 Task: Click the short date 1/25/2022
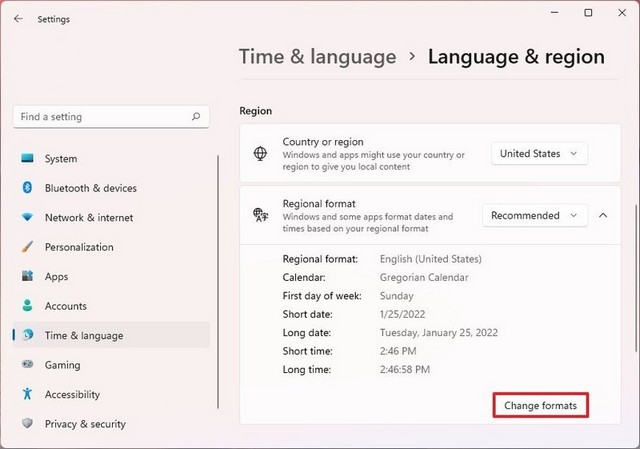402,314
